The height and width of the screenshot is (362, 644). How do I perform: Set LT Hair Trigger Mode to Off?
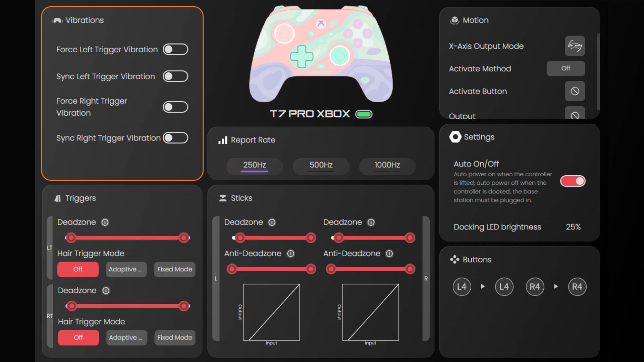[x=78, y=269]
